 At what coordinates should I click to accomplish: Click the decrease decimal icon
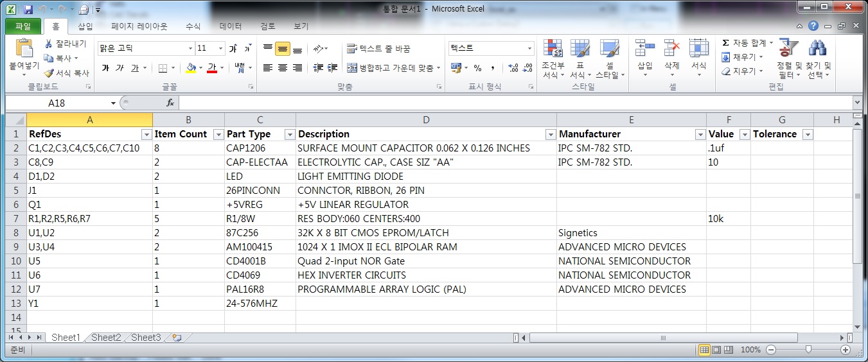click(527, 68)
